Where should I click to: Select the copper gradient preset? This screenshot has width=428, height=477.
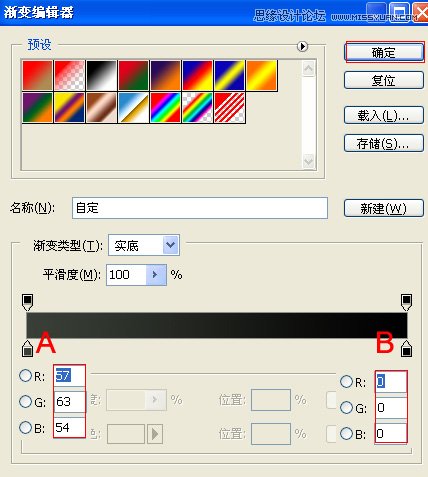[102, 107]
